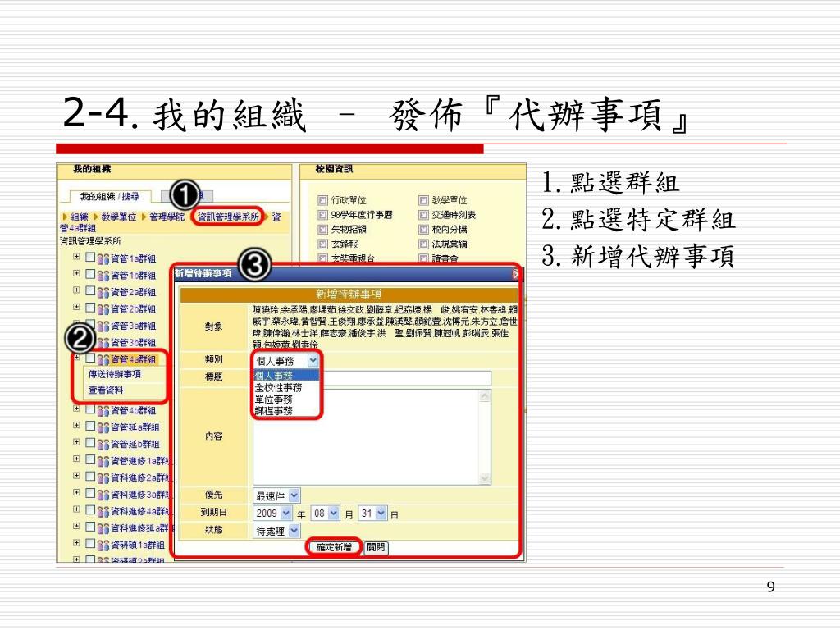Screen dimensions: 840x630
Task: Open the 管理學院 breadcrumb link
Action: 167,217
